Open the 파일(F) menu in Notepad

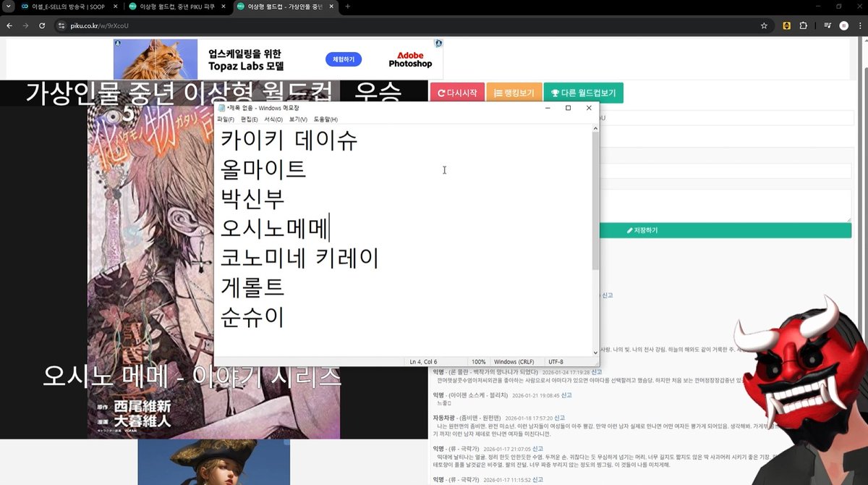226,119
